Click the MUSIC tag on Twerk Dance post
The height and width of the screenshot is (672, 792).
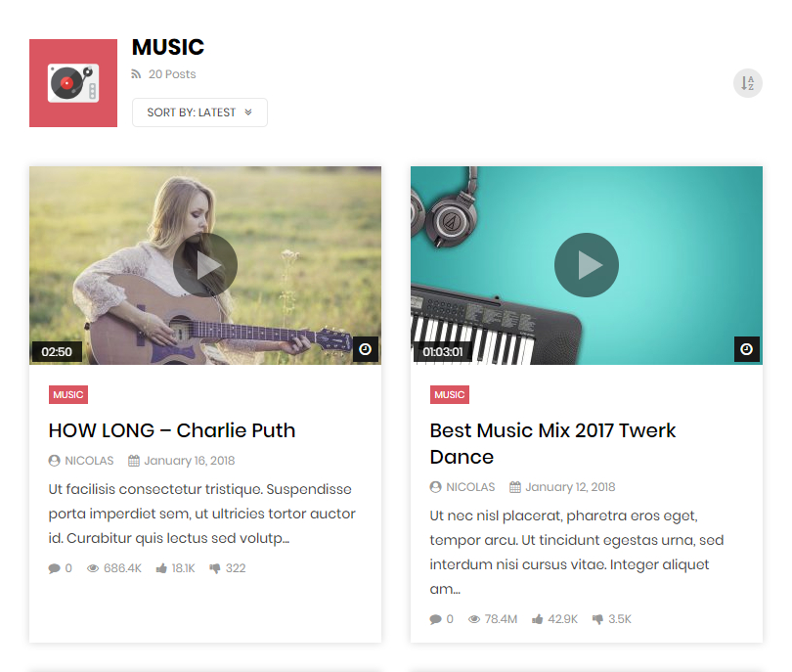[450, 394]
